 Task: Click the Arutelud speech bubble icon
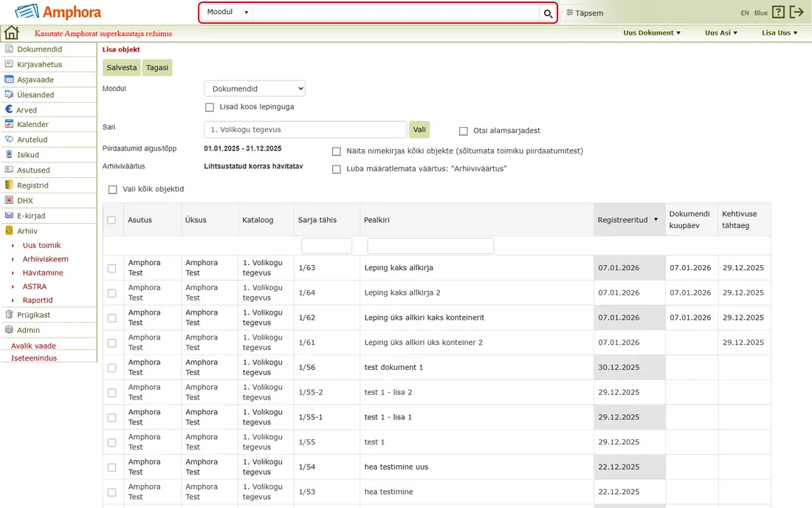(9, 140)
